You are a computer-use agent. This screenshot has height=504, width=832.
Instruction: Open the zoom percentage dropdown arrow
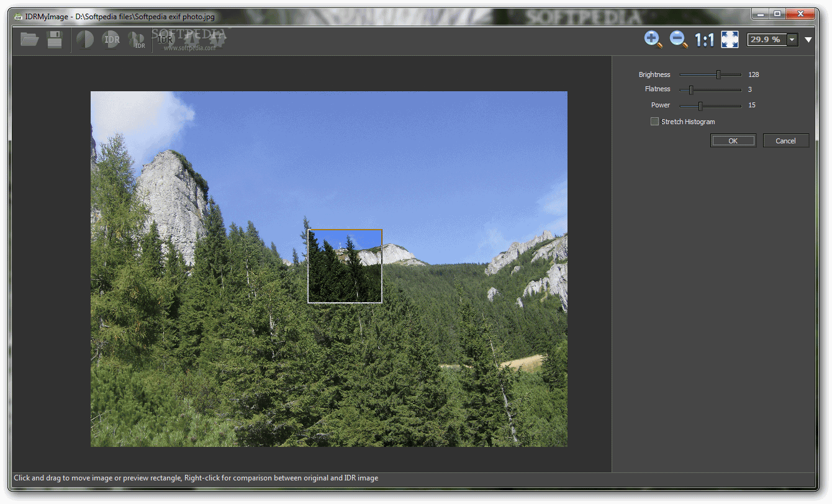coord(792,40)
